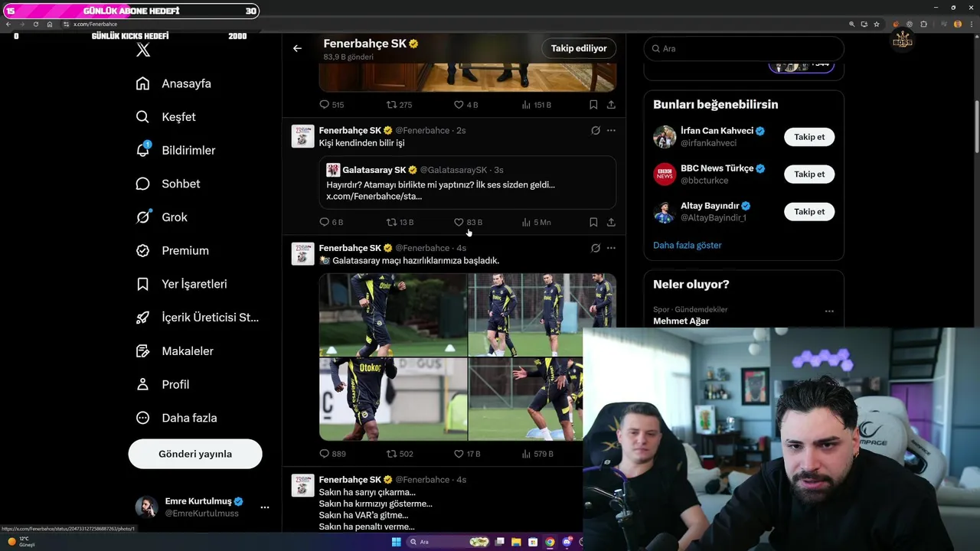
Task: Like the post with 4 B likes
Action: point(459,105)
